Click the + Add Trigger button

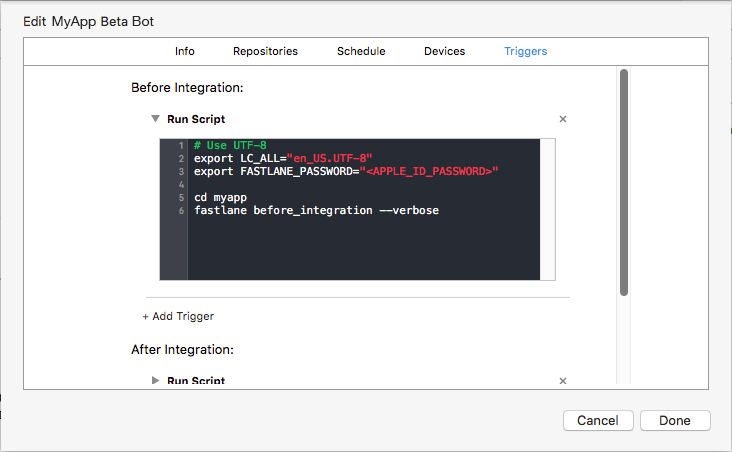pyautogui.click(x=178, y=316)
